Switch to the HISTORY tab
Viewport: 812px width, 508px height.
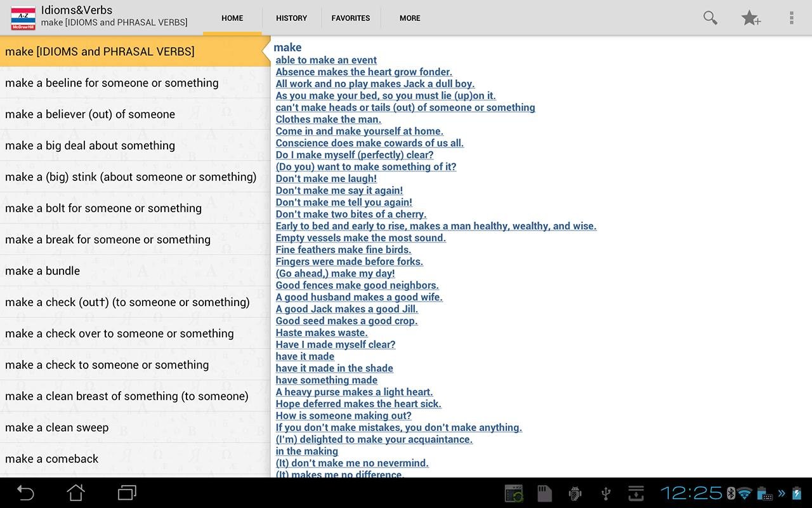click(x=292, y=18)
